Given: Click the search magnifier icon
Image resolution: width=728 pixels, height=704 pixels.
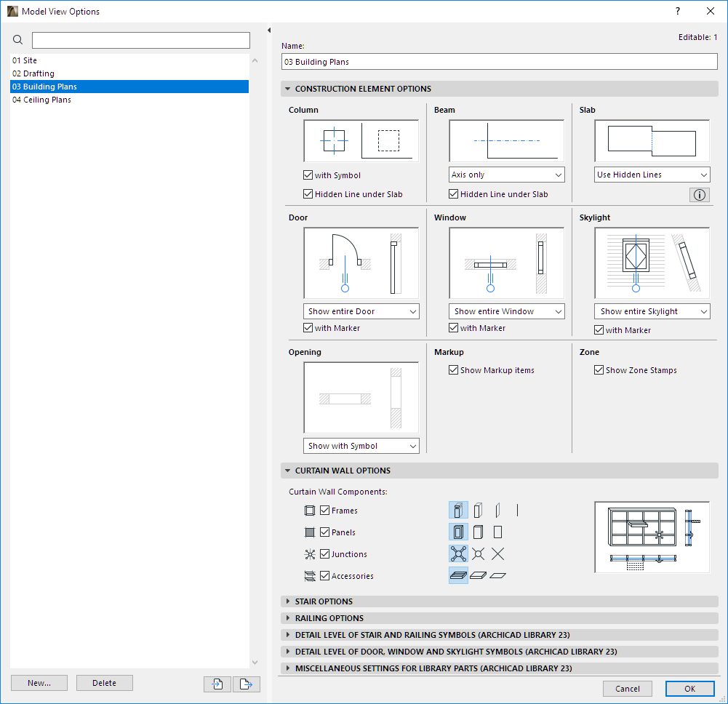Looking at the screenshot, I should click(17, 39).
